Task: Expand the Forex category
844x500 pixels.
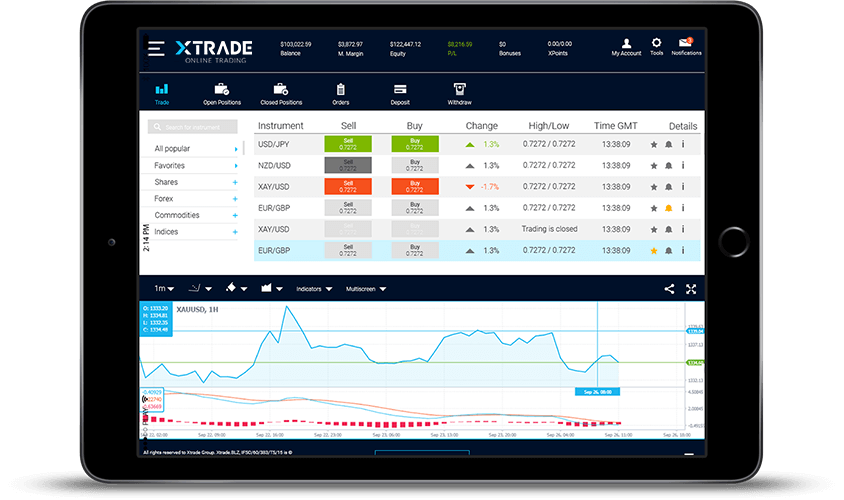Action: (235, 199)
